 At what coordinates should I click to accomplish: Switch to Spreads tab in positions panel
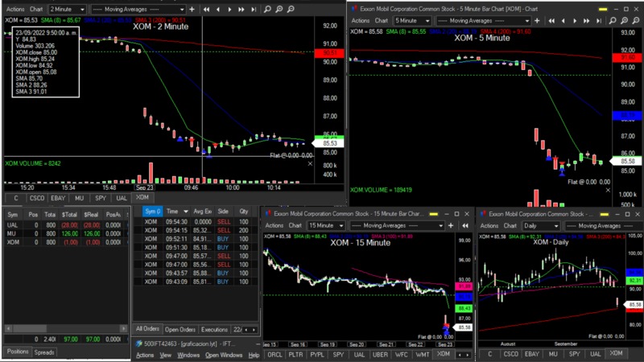44,352
